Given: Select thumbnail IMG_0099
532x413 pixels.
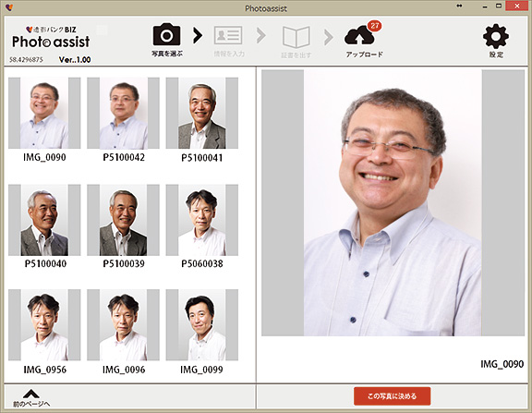Looking at the screenshot, I should [x=202, y=325].
